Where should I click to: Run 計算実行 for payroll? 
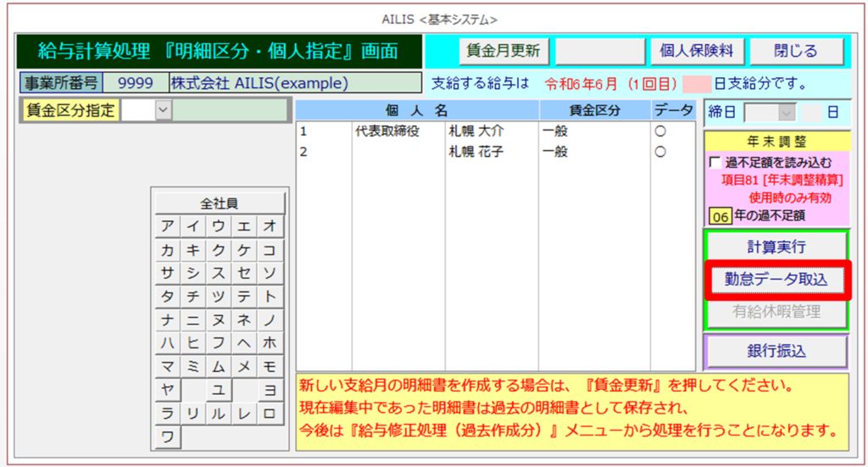tap(776, 247)
